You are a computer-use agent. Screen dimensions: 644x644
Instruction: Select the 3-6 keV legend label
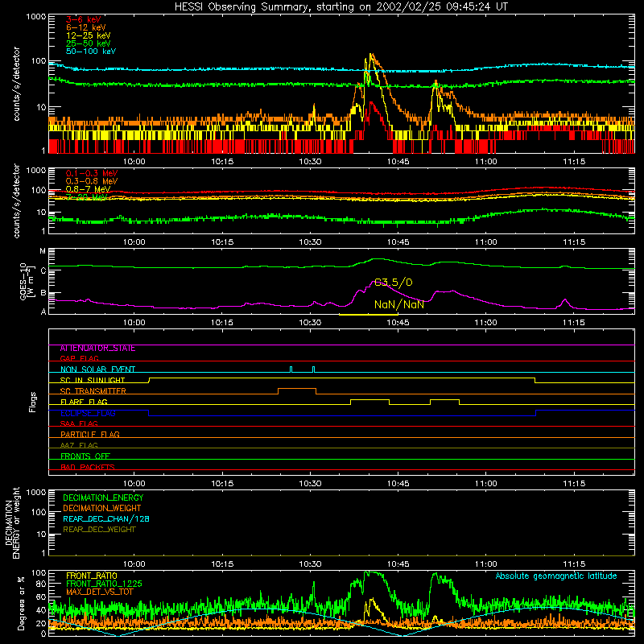click(x=84, y=19)
